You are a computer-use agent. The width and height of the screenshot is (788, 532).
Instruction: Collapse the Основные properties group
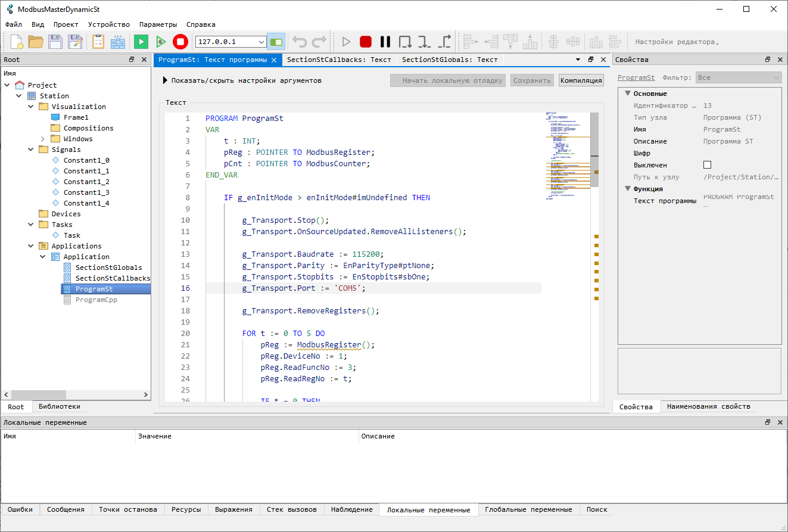pos(627,94)
